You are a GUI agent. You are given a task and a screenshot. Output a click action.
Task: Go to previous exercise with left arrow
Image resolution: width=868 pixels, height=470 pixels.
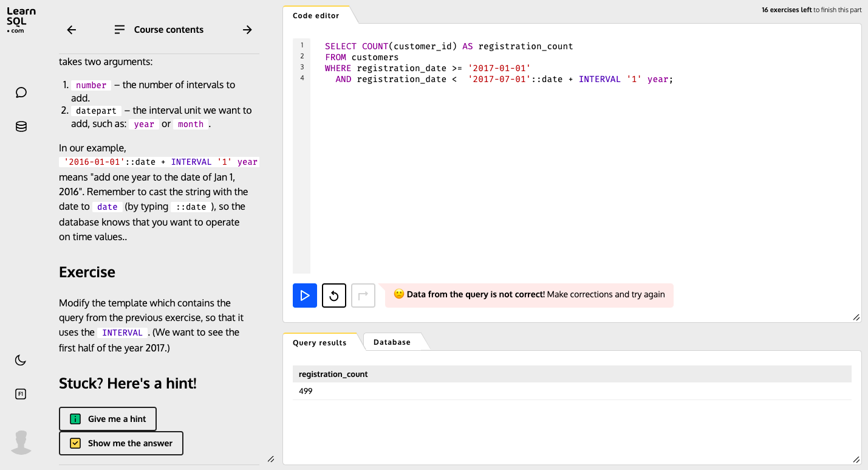click(x=72, y=30)
